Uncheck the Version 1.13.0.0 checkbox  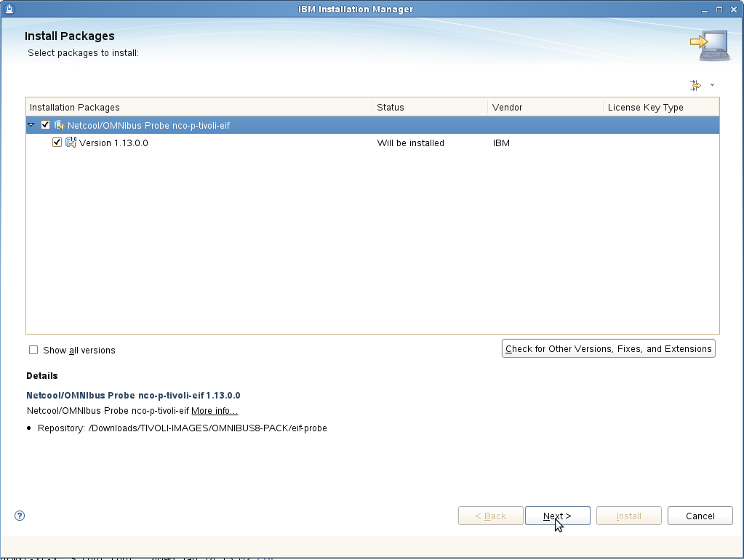pyautogui.click(x=57, y=143)
